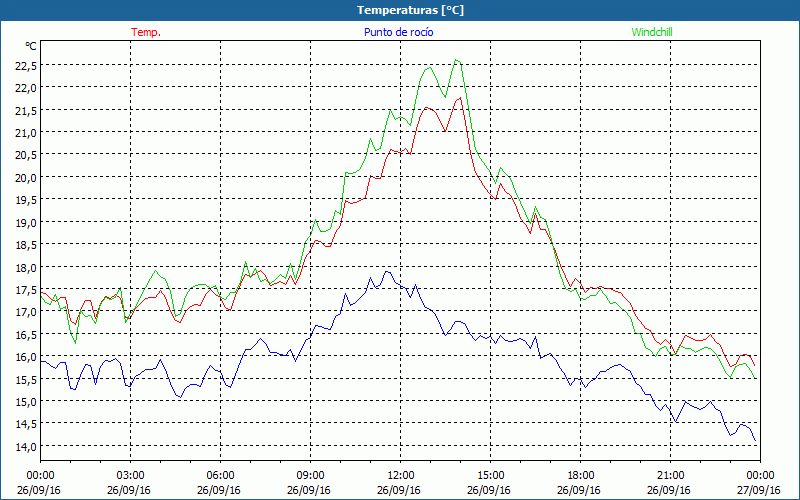Click the 16,5 y-axis value
Image resolution: width=800 pixels, height=500 pixels.
point(25,334)
